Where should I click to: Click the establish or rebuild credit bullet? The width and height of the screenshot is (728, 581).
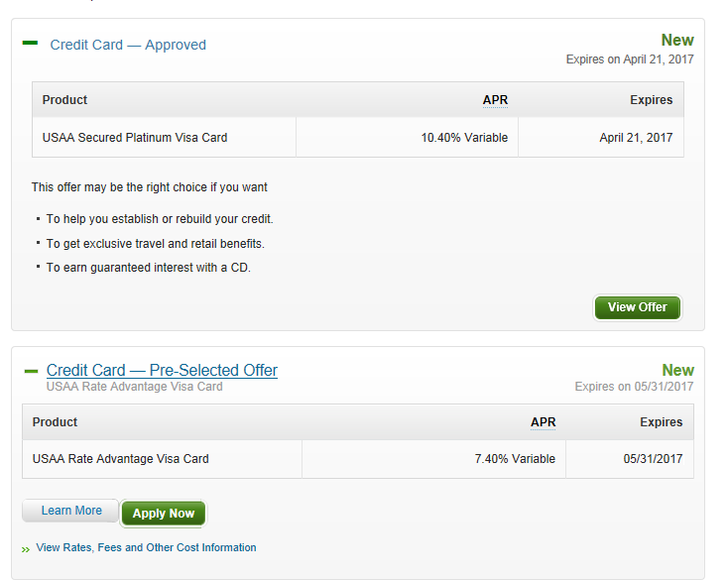tap(160, 218)
